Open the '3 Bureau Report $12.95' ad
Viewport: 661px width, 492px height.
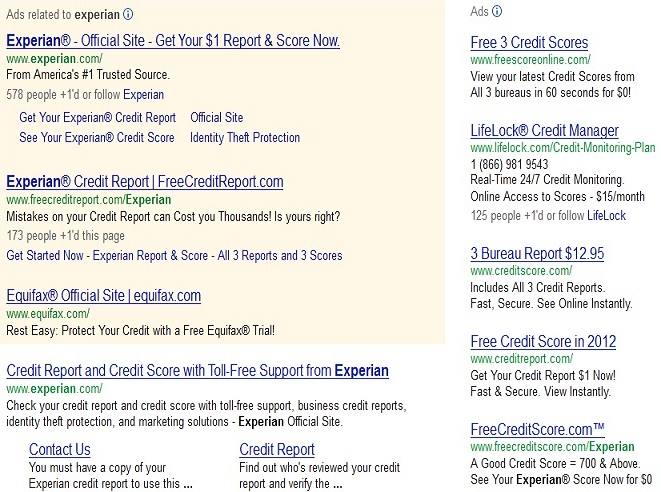coord(537,253)
